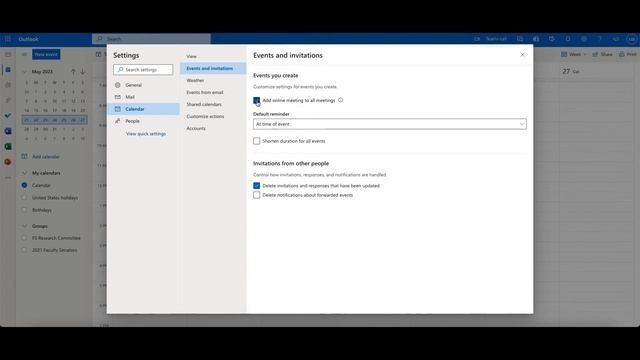Image resolution: width=640 pixels, height=360 pixels.
Task: Open To Do checkmark app icon
Action: (x=8, y=116)
